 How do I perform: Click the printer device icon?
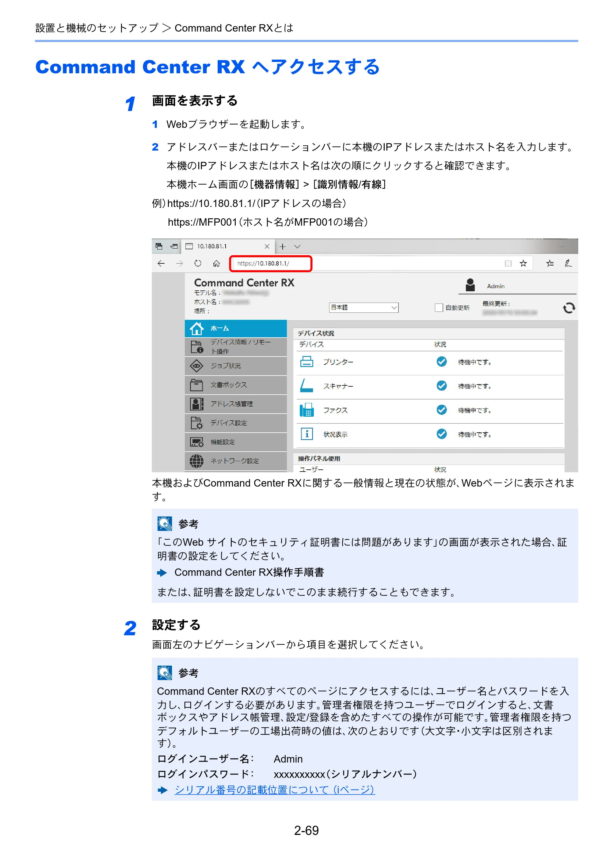306,362
